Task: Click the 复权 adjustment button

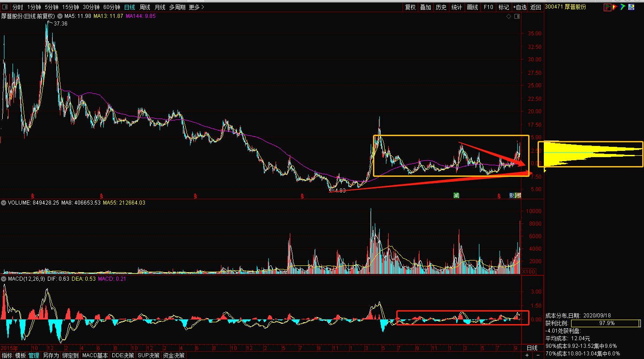Action: point(410,7)
